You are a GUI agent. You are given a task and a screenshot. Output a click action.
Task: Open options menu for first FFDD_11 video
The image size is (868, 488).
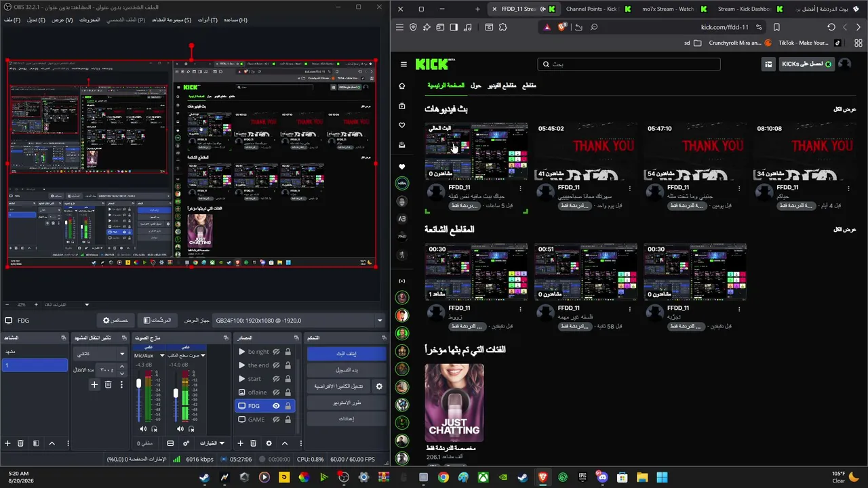point(521,188)
